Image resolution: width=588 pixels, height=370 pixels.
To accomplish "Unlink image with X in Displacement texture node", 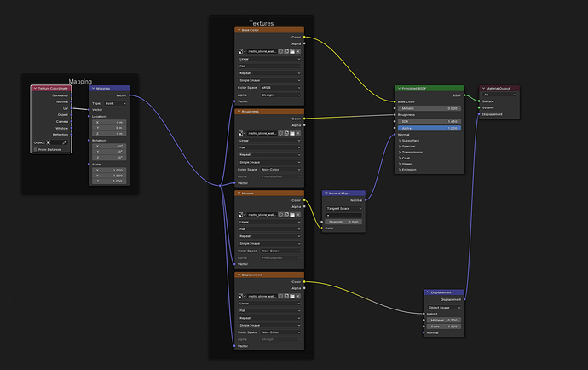I will (x=298, y=296).
